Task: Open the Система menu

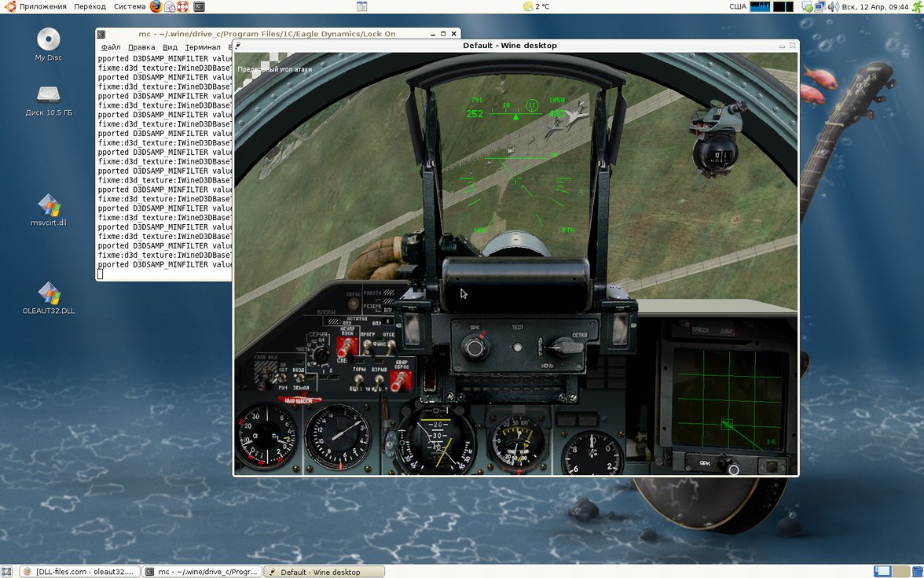Action: [130, 6]
